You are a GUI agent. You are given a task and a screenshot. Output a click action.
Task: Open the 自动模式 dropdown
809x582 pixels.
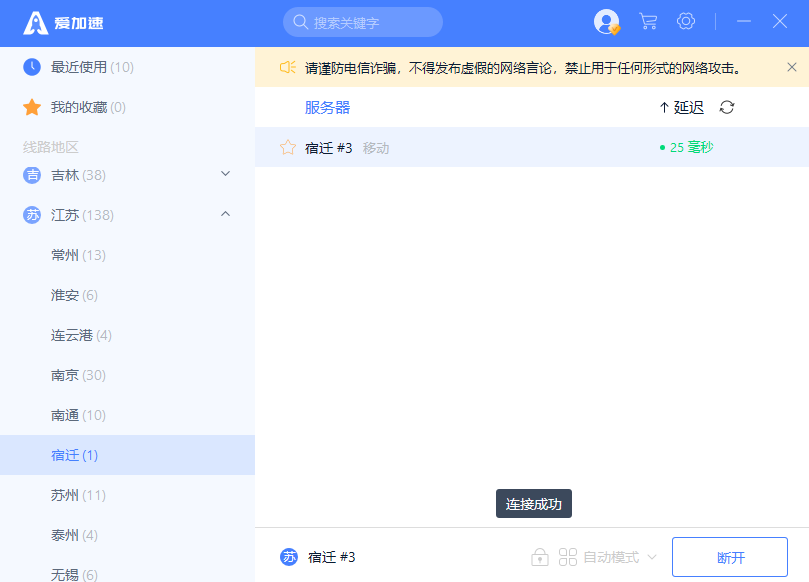click(x=620, y=557)
